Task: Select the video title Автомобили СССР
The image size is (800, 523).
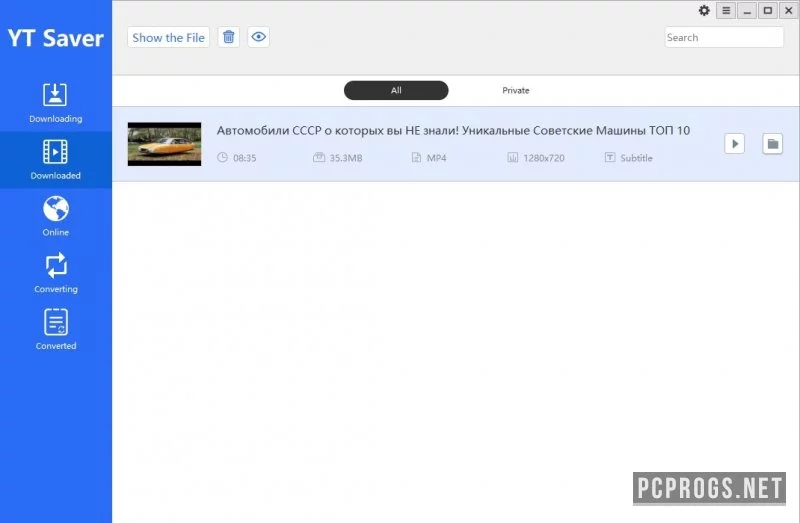Action: point(453,131)
